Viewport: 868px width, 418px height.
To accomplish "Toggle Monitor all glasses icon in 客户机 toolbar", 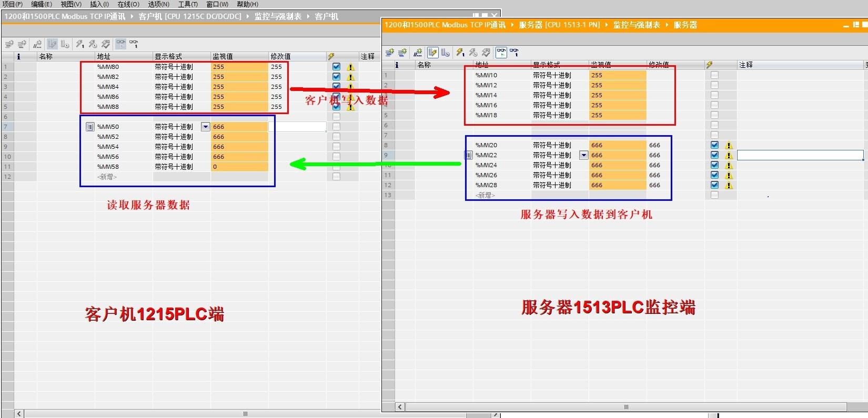I will 121,44.
